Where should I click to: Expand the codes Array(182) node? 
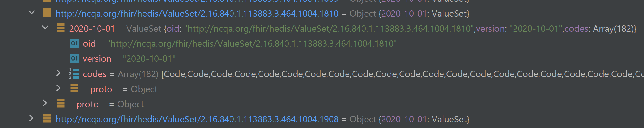tap(58, 73)
